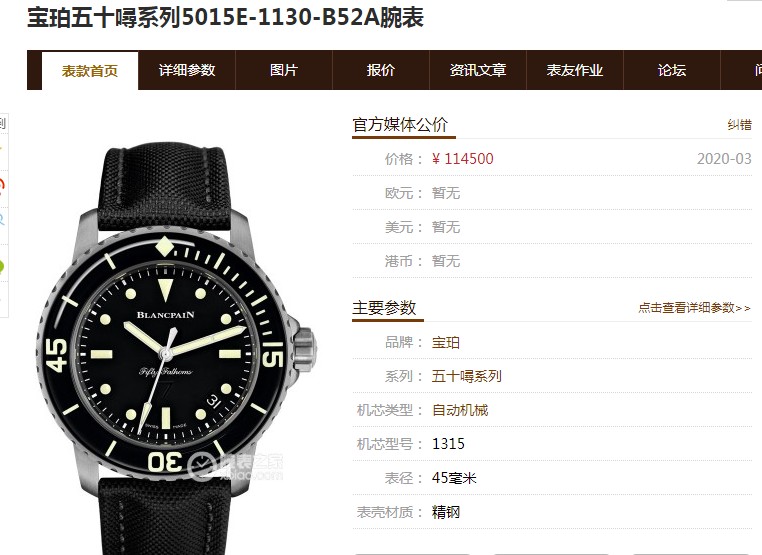
Task: Open the 表款首页 tab
Action: tap(90, 70)
